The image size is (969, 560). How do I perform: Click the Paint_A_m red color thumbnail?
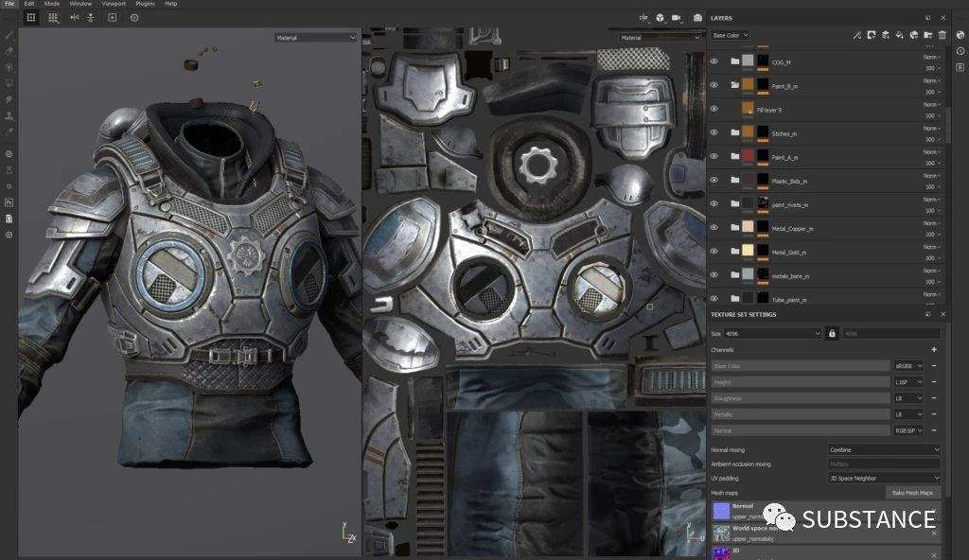(x=748, y=156)
